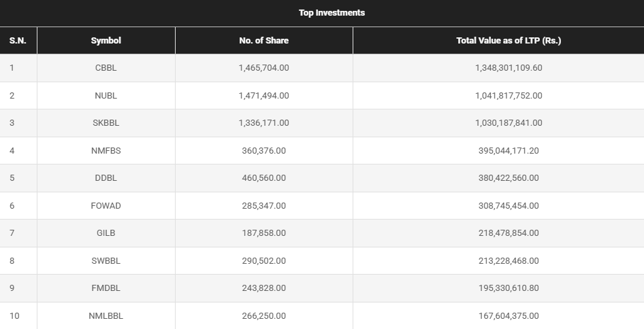Open the SWBBL symbol entry
Screen dimensions: 644x329
click(x=106, y=261)
